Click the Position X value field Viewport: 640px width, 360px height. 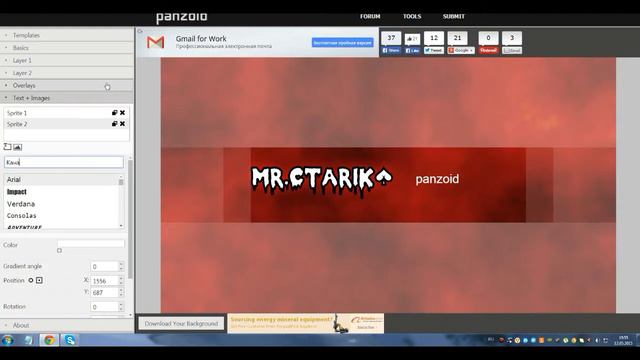coord(104,281)
